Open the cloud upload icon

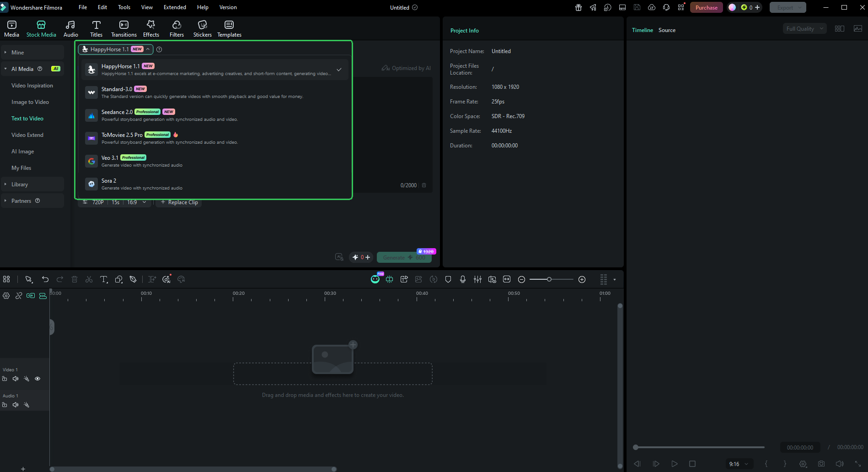pyautogui.click(x=652, y=7)
